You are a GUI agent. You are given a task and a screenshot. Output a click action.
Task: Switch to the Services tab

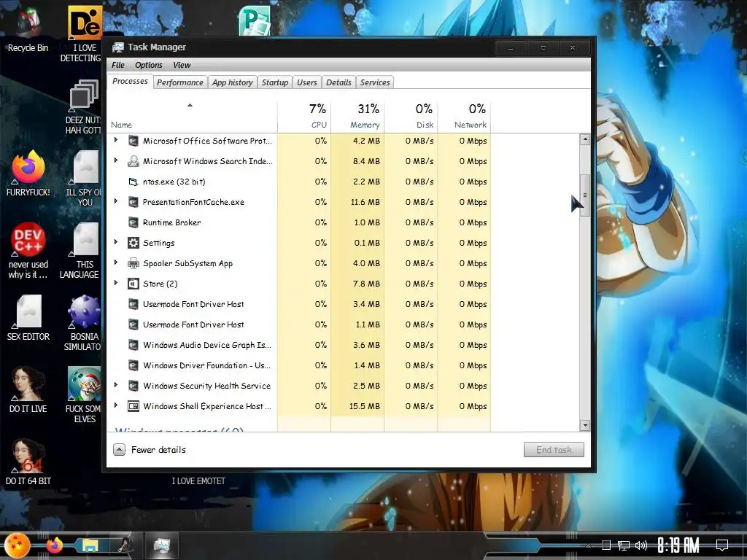[375, 82]
